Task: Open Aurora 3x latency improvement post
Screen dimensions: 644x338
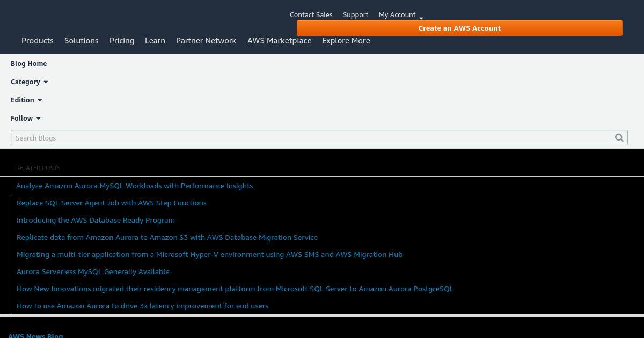Action: click(x=142, y=306)
